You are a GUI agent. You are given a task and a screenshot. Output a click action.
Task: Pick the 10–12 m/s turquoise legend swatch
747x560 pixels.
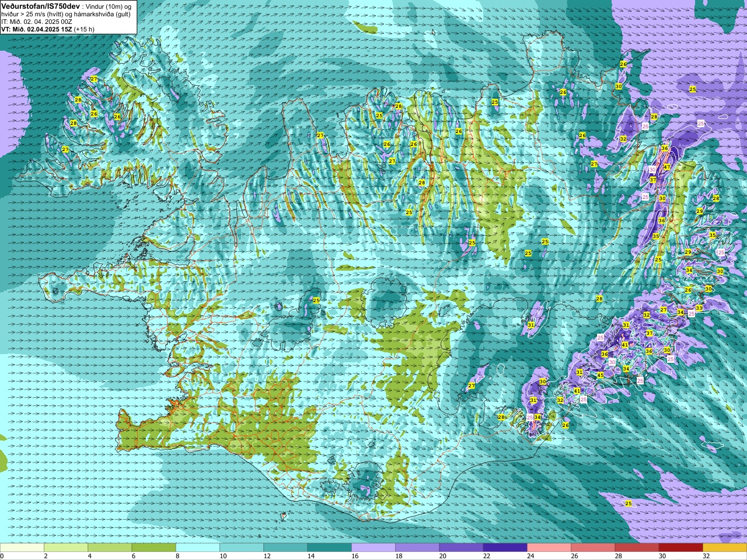pyautogui.click(x=242, y=548)
